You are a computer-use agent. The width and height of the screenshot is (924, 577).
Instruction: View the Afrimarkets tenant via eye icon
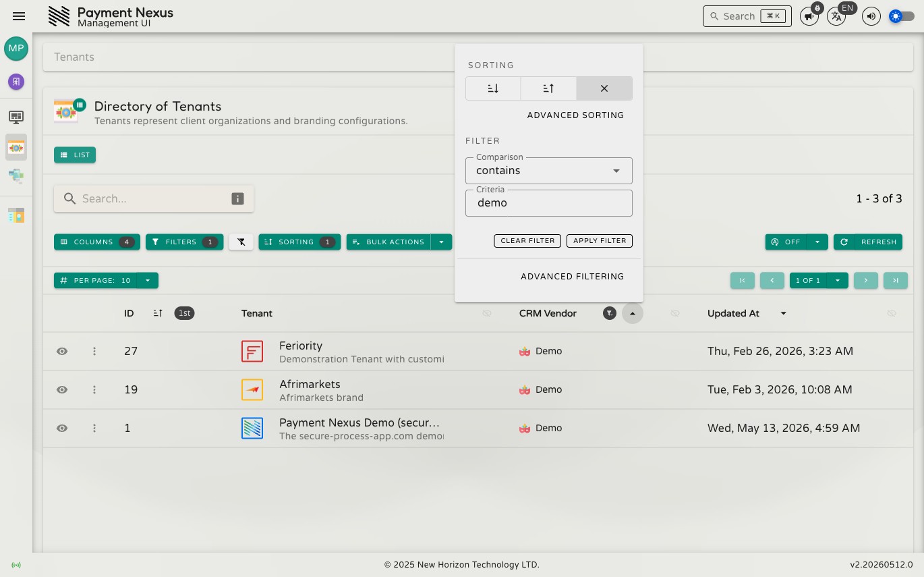tap(62, 389)
